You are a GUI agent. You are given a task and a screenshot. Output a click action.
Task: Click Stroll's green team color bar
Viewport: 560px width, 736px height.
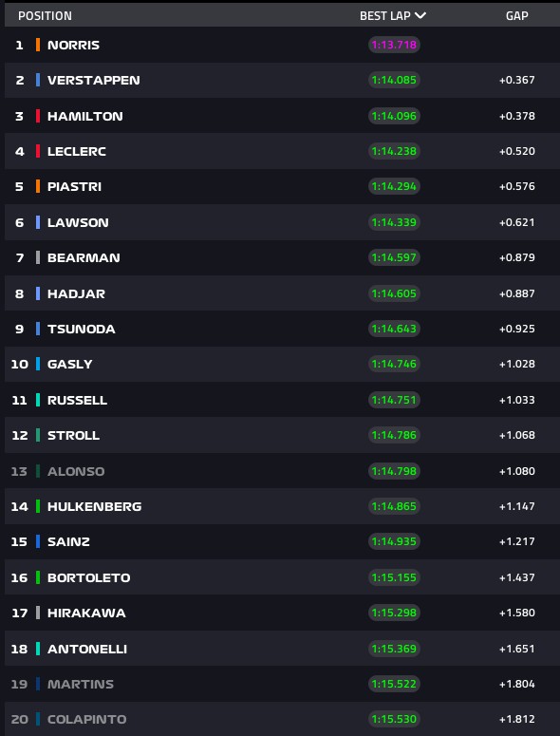[x=38, y=435]
